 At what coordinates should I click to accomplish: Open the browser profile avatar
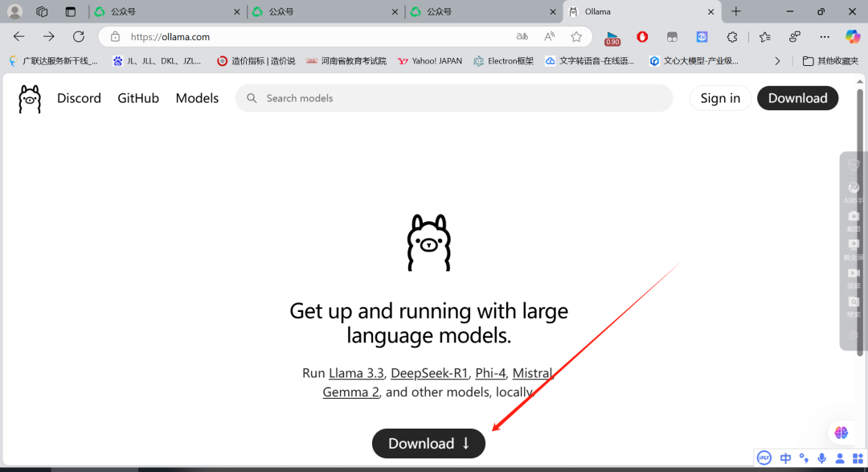click(x=15, y=11)
